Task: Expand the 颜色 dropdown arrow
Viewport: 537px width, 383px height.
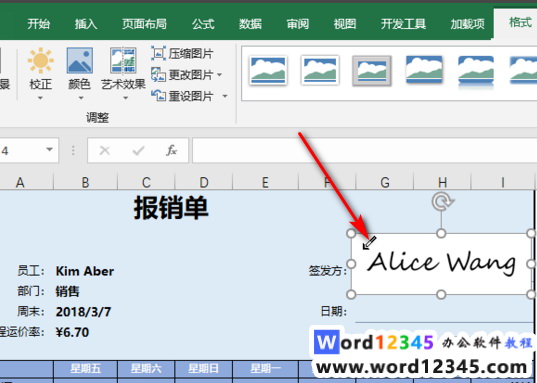Action: 81,98
